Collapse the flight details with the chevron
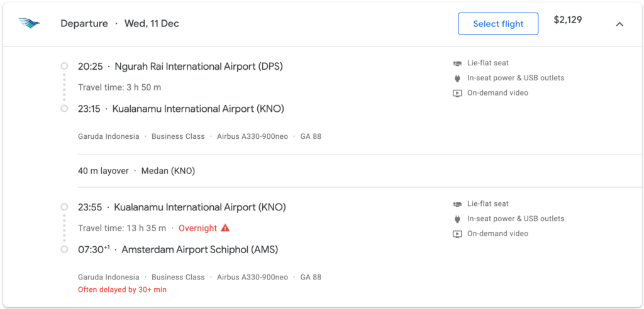This screenshot has height=309, width=644. click(619, 24)
